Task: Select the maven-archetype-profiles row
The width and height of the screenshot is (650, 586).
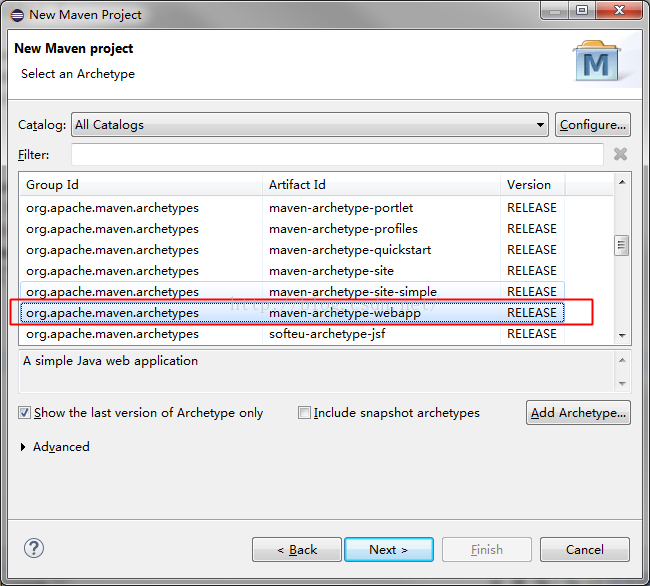Action: coord(292,229)
